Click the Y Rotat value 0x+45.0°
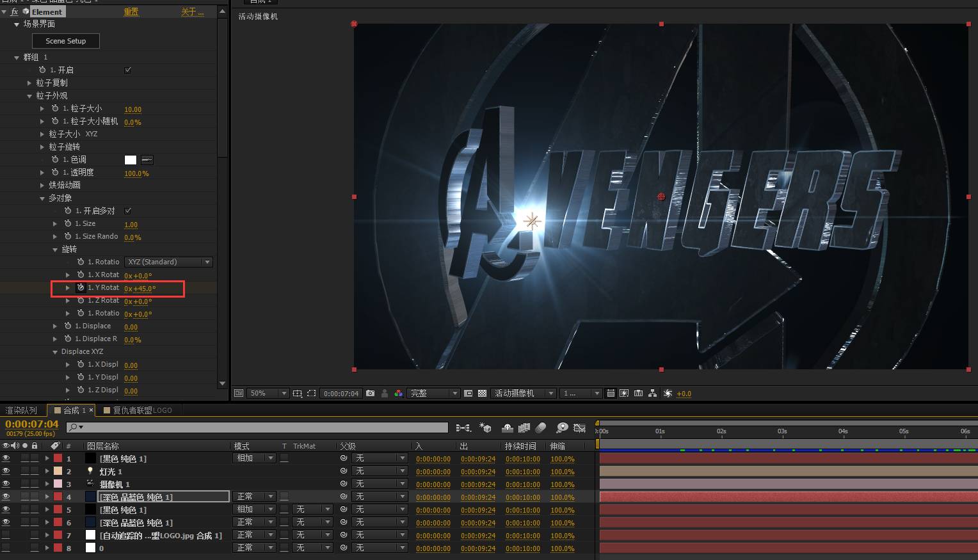Image resolution: width=978 pixels, height=560 pixels. click(140, 289)
